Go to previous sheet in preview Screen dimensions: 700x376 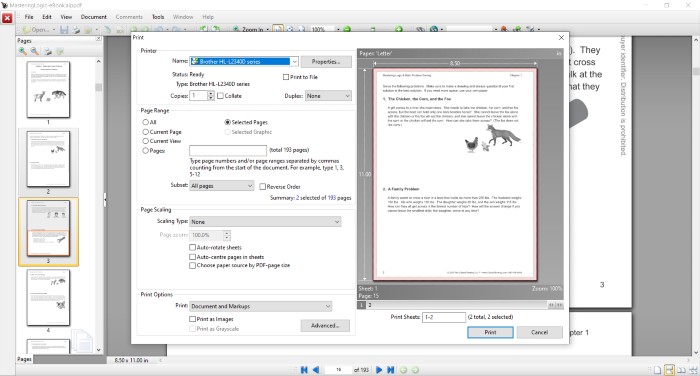551,305
